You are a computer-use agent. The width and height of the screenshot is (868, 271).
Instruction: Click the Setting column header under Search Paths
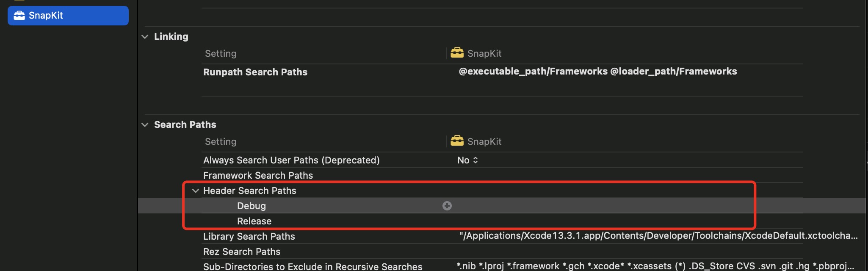pyautogui.click(x=221, y=141)
